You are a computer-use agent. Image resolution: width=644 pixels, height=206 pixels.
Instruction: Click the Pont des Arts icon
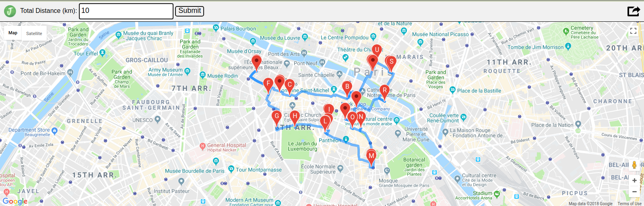[x=304, y=53]
